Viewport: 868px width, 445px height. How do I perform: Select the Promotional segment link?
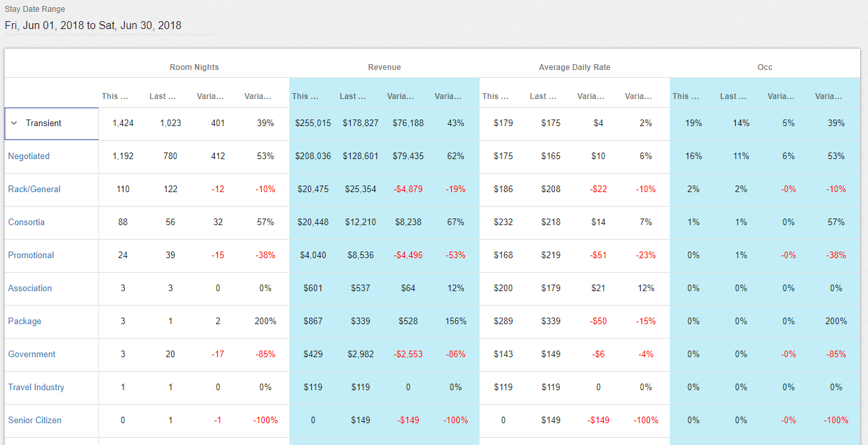click(x=31, y=255)
